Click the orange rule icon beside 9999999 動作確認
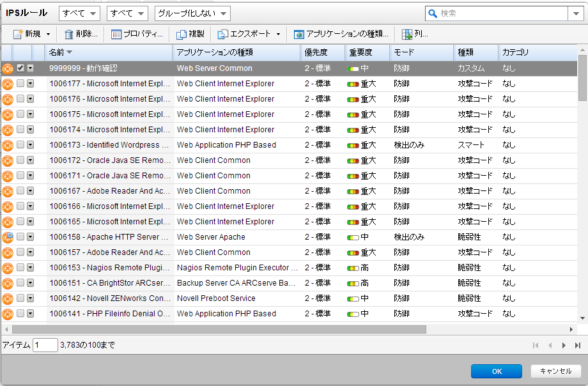 pos(6,68)
